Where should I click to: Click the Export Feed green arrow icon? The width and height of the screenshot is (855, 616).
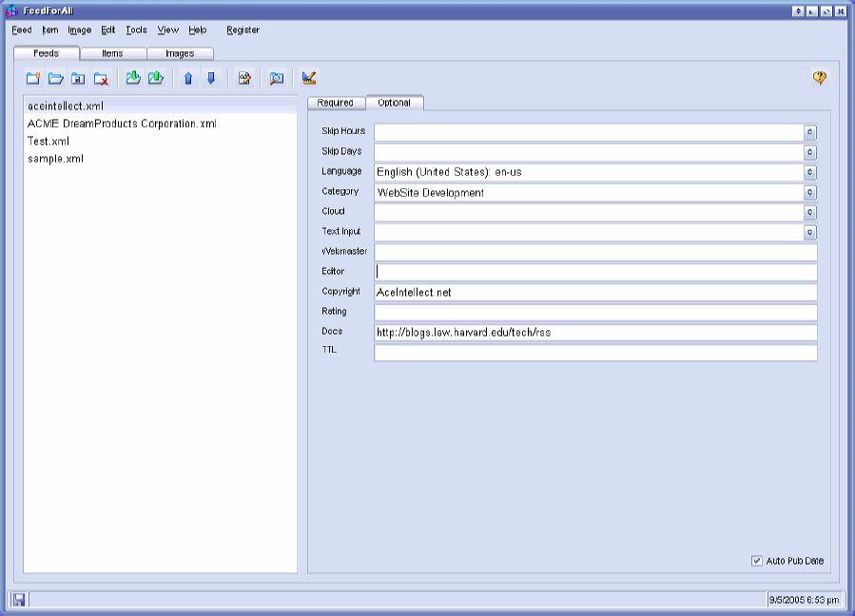(155, 78)
